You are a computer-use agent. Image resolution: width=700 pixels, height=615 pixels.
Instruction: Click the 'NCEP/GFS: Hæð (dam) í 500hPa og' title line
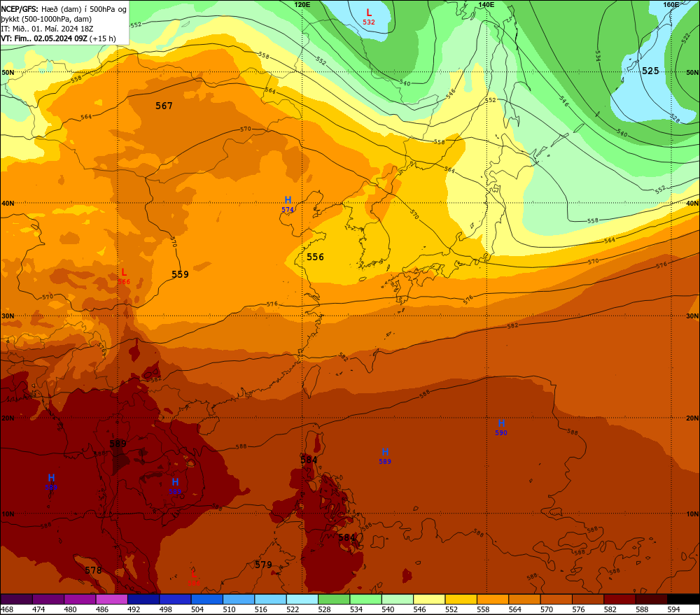[64, 9]
